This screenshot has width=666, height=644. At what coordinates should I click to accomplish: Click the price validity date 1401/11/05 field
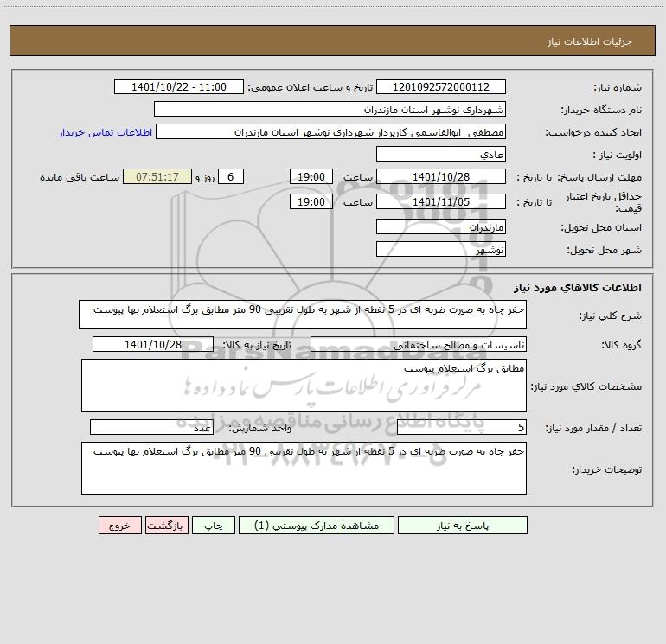[441, 201]
